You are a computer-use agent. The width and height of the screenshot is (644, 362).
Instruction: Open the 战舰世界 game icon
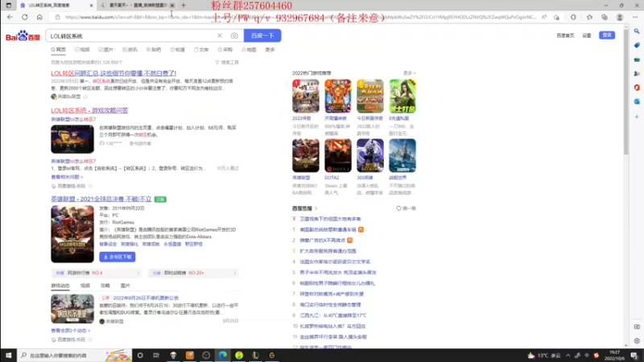pos(402,155)
